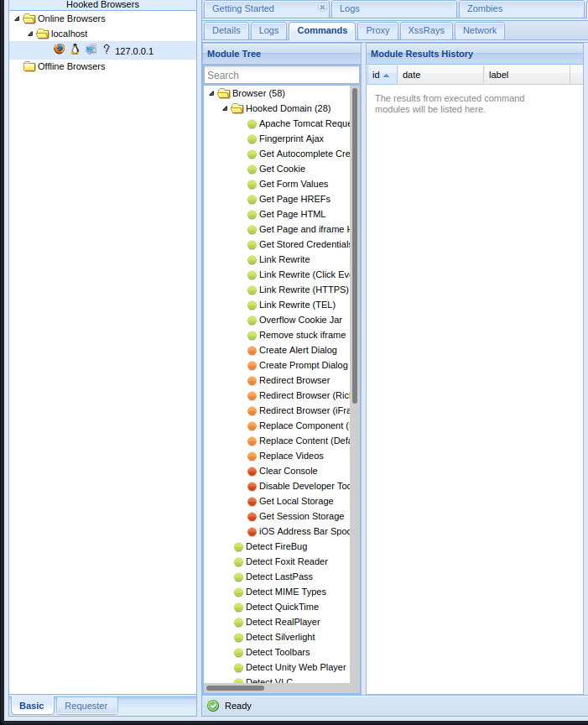Click the Module Tree search field
This screenshot has height=725, width=588.
point(282,76)
